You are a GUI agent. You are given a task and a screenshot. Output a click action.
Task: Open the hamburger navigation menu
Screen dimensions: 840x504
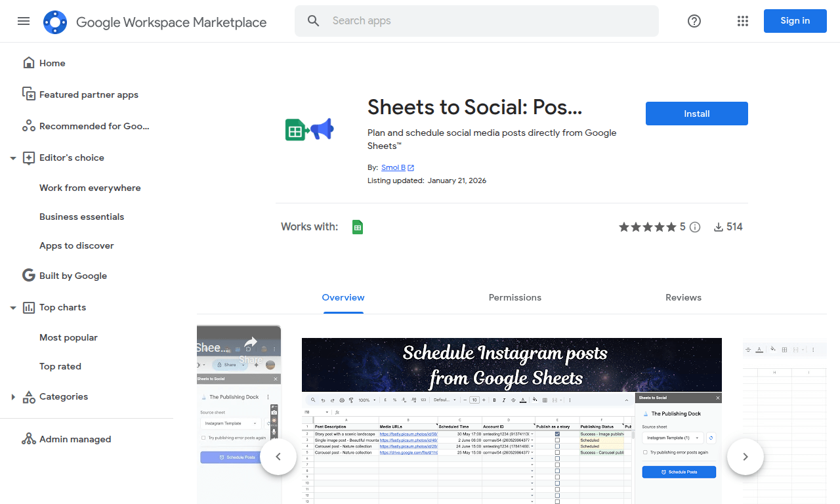pyautogui.click(x=24, y=21)
